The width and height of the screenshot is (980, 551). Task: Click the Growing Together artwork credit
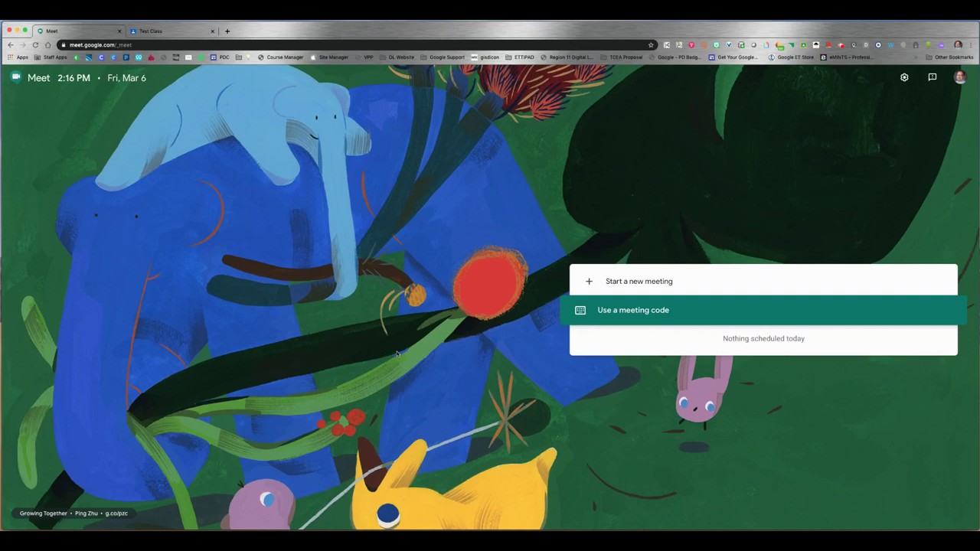[44, 514]
